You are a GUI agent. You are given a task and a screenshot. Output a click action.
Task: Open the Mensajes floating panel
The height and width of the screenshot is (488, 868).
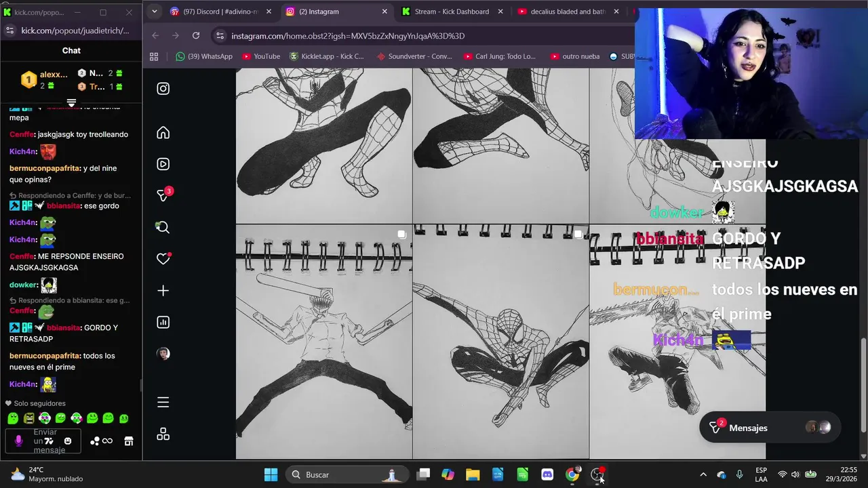coord(770,428)
